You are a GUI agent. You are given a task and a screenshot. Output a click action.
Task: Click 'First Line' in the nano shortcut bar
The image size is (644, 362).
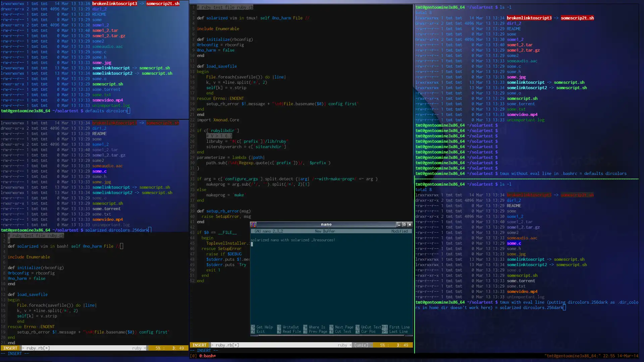point(399,327)
